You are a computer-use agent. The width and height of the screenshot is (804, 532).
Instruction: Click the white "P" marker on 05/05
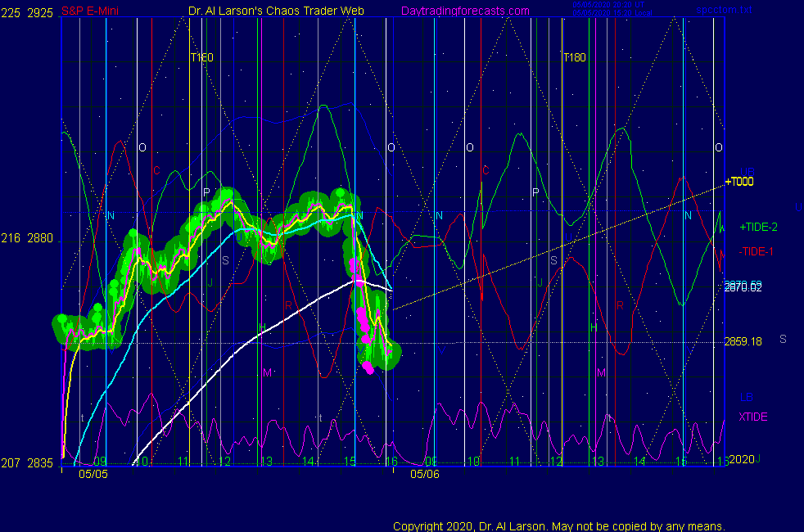pyautogui.click(x=206, y=192)
